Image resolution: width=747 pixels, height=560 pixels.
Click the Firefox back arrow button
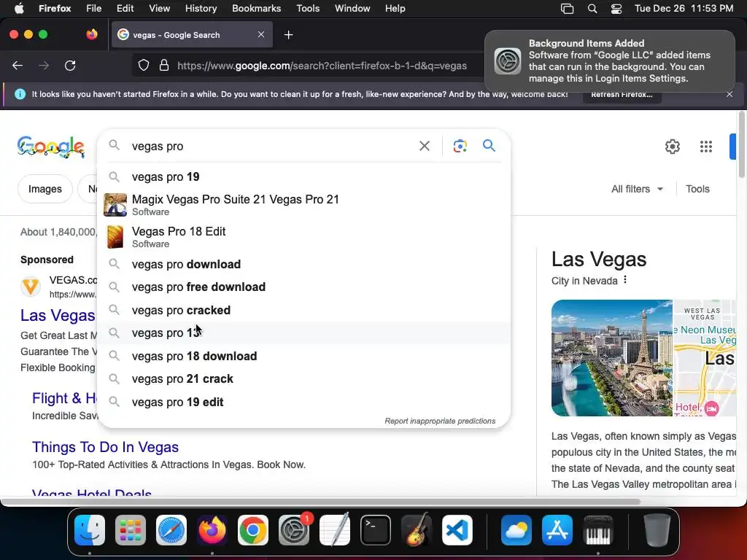(18, 66)
